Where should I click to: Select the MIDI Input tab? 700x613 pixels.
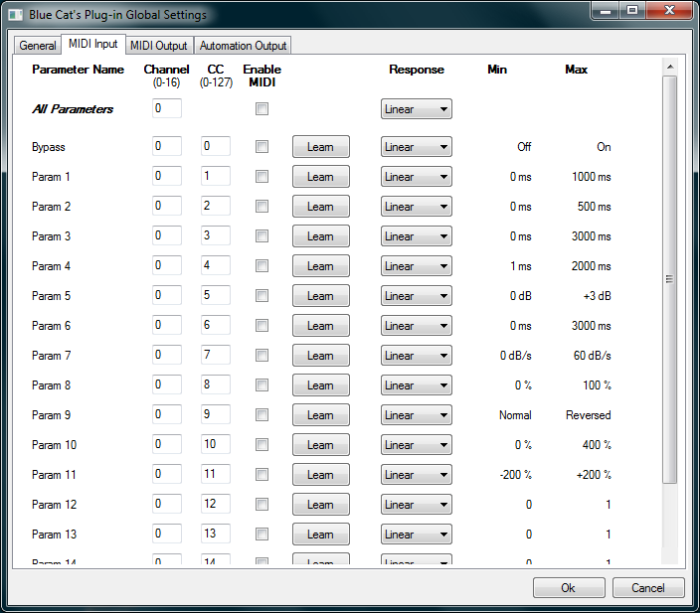tap(93, 44)
